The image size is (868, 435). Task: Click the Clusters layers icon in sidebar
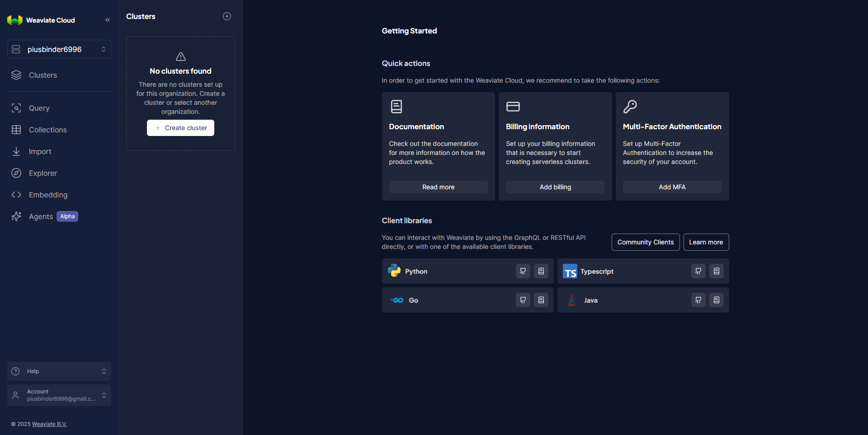[x=16, y=75]
